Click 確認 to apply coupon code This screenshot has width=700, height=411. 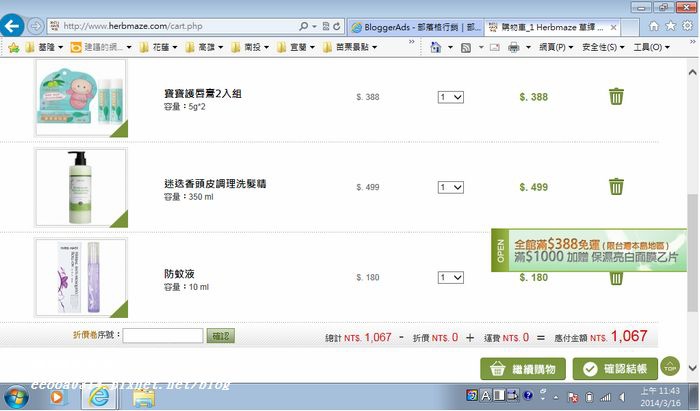(x=221, y=336)
